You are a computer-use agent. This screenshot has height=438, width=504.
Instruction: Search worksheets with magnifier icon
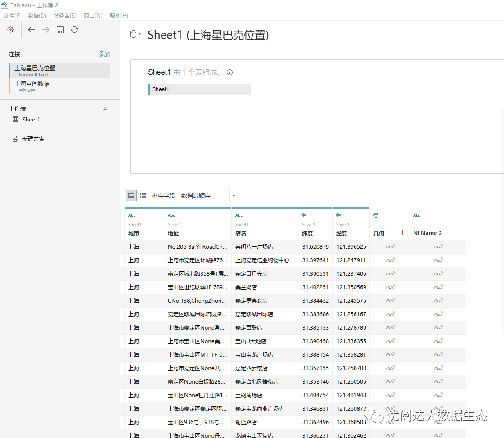pyautogui.click(x=105, y=108)
